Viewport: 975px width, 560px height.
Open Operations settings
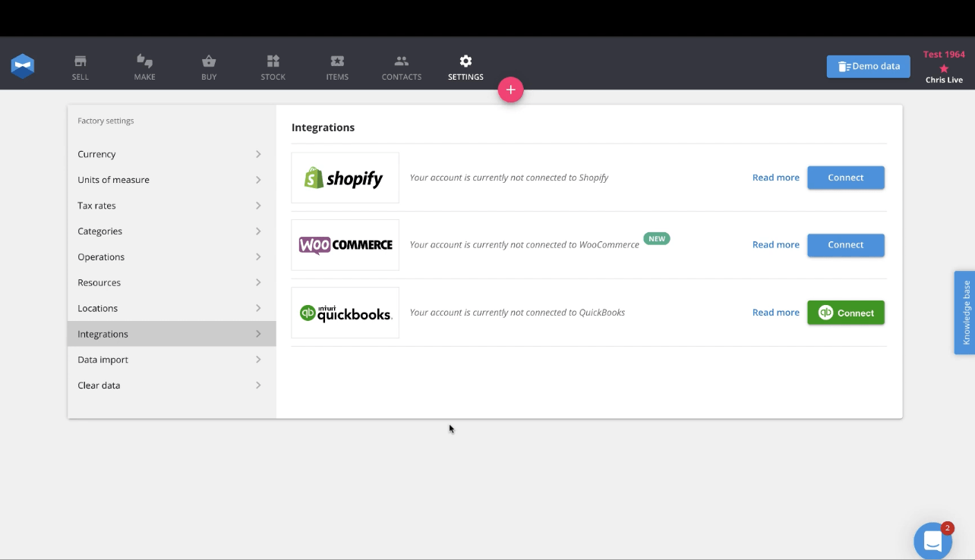click(172, 257)
